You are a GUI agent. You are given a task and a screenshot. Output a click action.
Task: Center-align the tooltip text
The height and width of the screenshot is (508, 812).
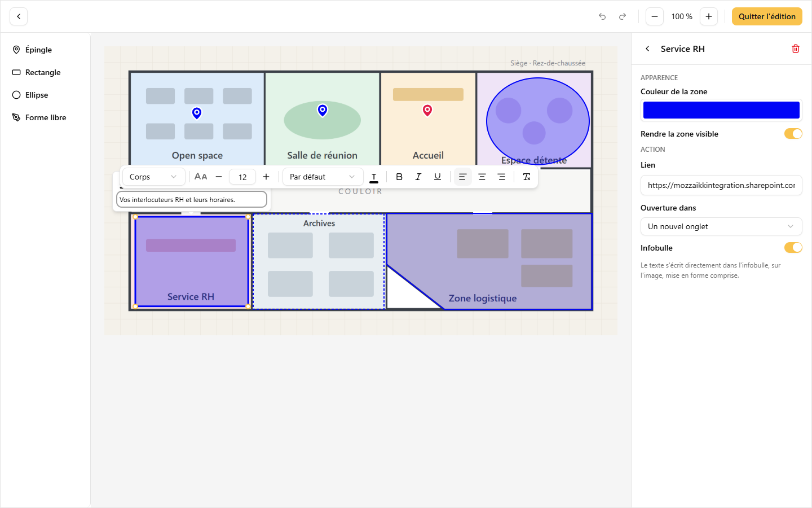pyautogui.click(x=482, y=177)
